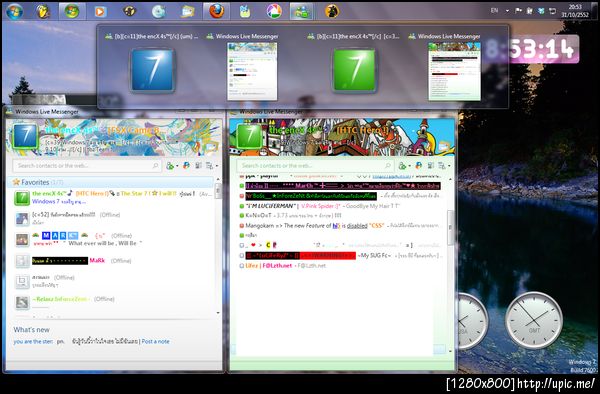
Task: Select the last Windows Live Messenger thumbnail preview
Action: 455,72
